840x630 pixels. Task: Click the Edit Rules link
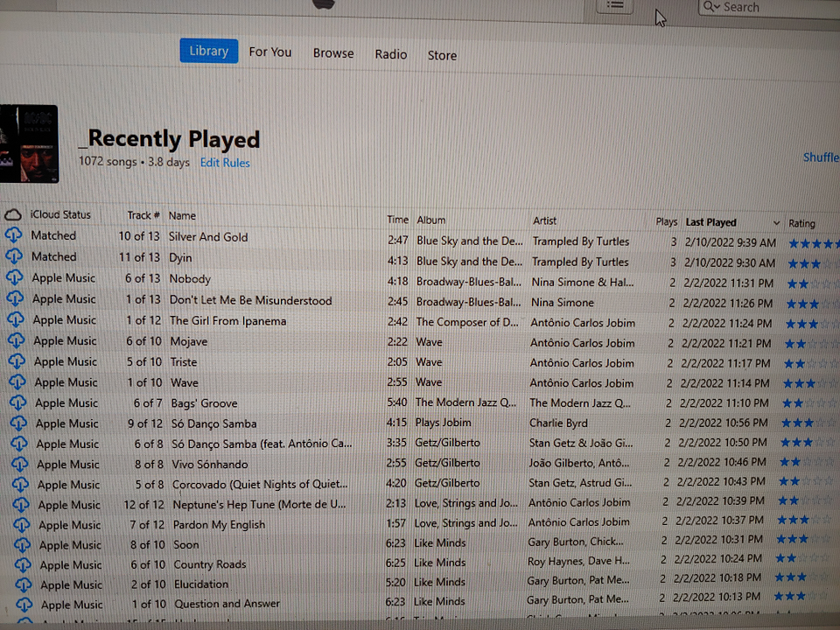pos(225,163)
